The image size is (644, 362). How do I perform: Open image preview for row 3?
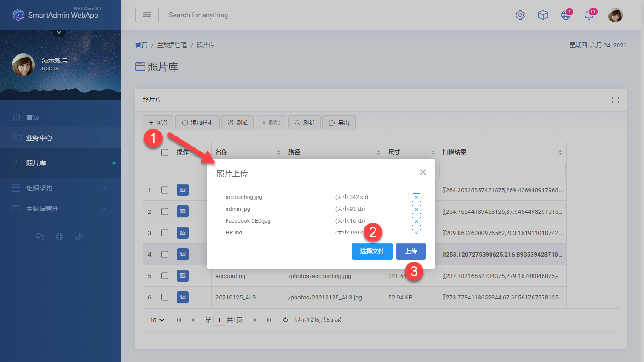pos(183,233)
